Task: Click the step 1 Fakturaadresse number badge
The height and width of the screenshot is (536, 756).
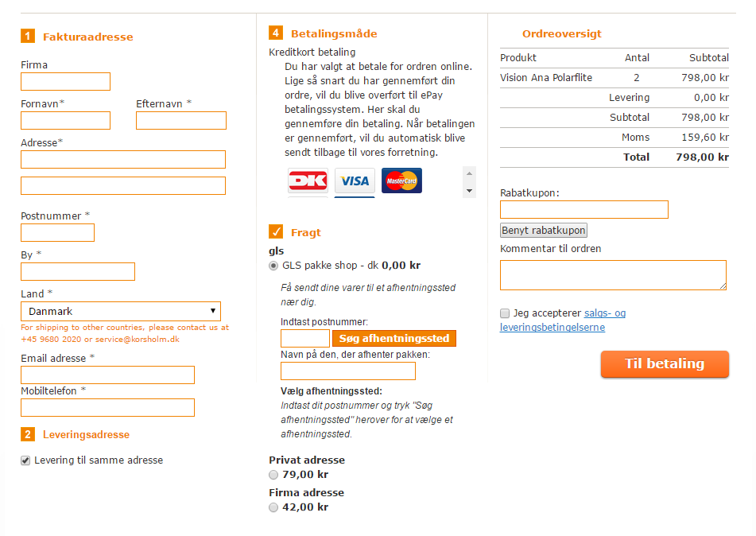Action: click(x=28, y=36)
